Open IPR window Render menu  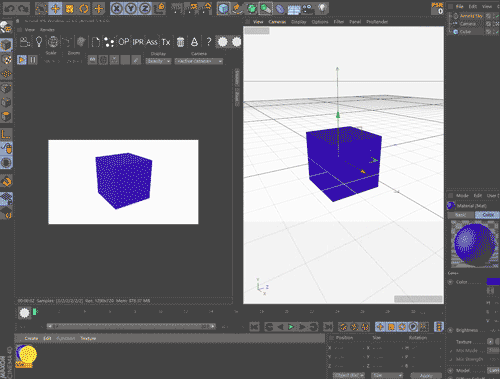pos(47,30)
